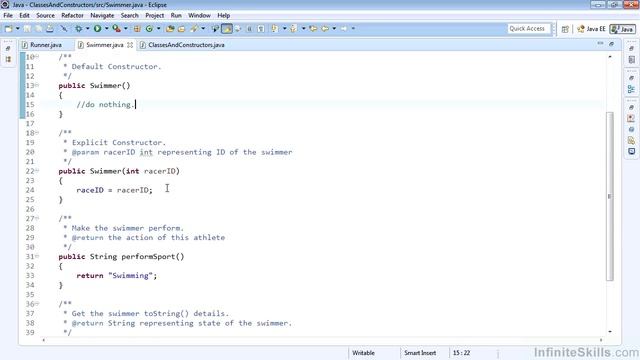Toggle fold marker at line 18
Viewport: 640px width, 360px height.
pyautogui.click(x=37, y=133)
